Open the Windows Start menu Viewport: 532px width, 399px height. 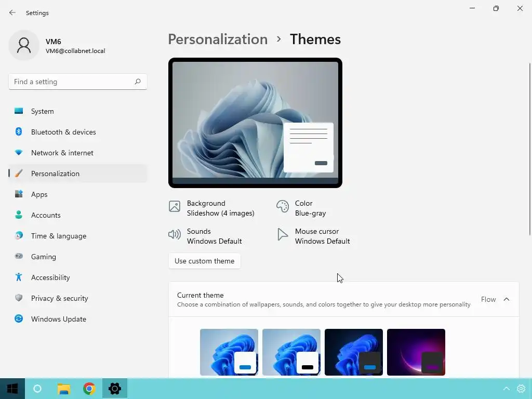pos(12,389)
